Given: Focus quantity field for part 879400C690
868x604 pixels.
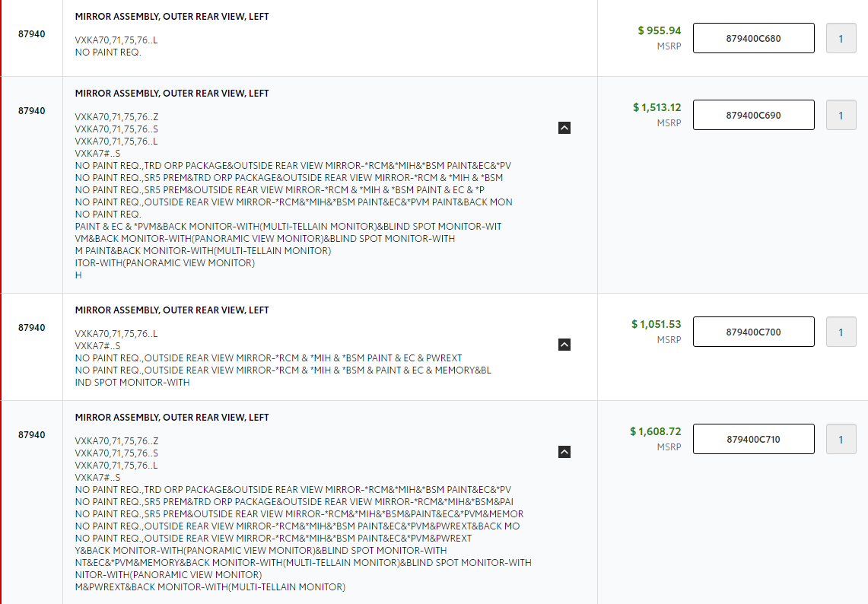Looking at the screenshot, I should (x=841, y=115).
